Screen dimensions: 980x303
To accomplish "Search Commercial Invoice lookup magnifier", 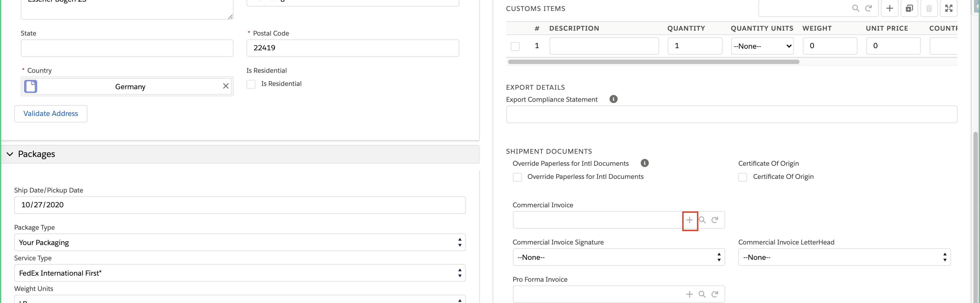I will point(702,220).
